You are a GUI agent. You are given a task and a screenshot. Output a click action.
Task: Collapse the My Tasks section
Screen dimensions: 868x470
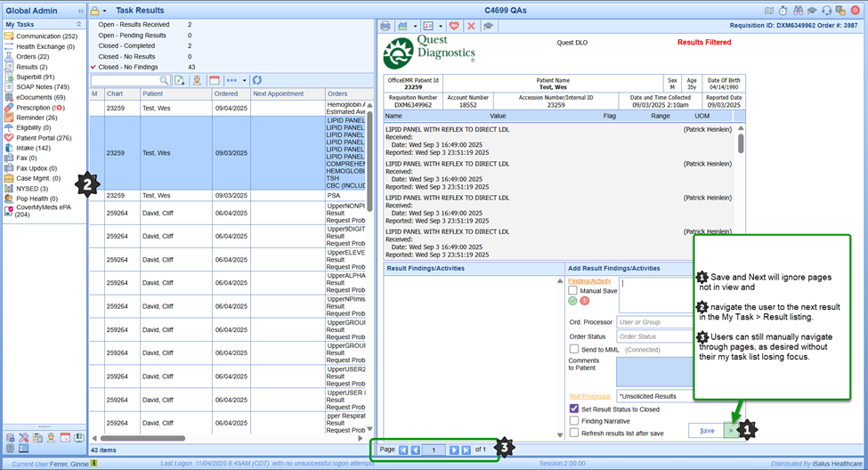pos(78,24)
